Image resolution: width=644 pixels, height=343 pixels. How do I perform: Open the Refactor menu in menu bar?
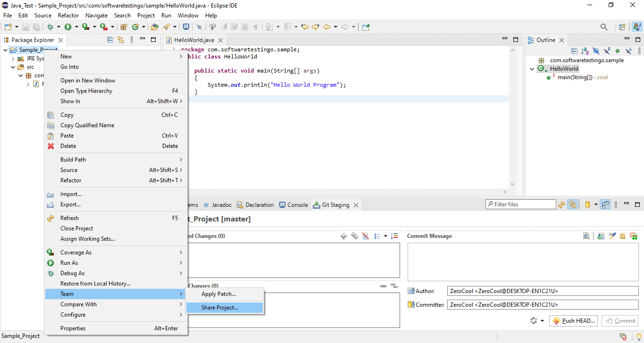click(68, 15)
